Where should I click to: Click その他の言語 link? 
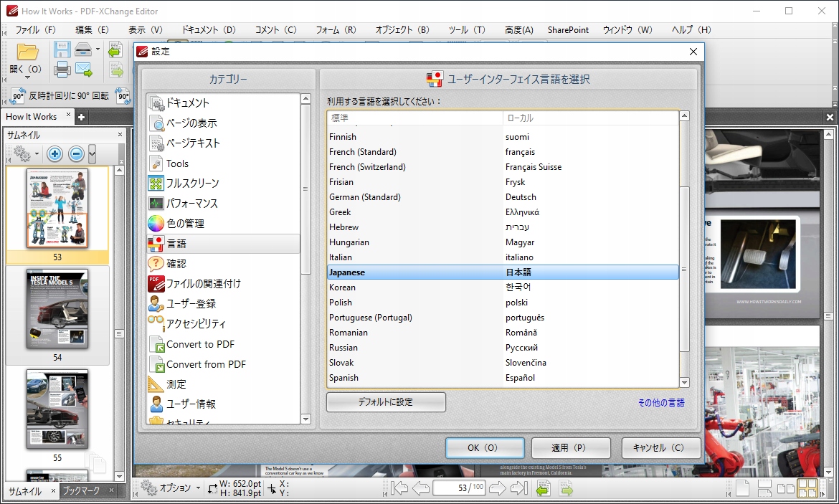tap(660, 404)
